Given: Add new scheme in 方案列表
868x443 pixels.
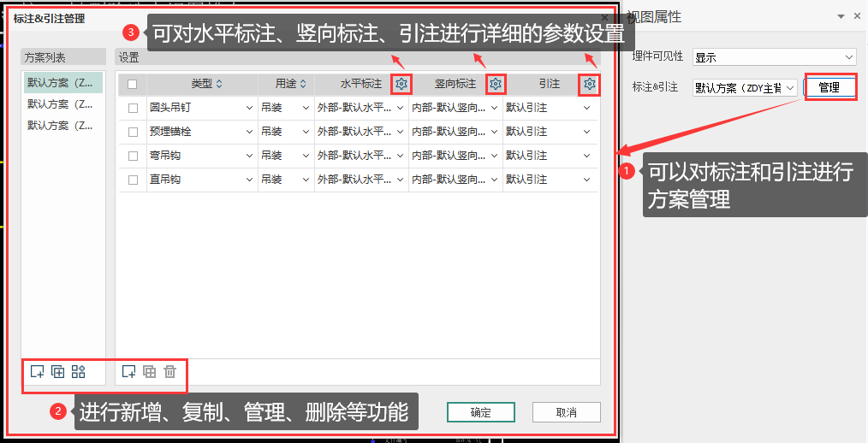Looking at the screenshot, I should coord(37,372).
